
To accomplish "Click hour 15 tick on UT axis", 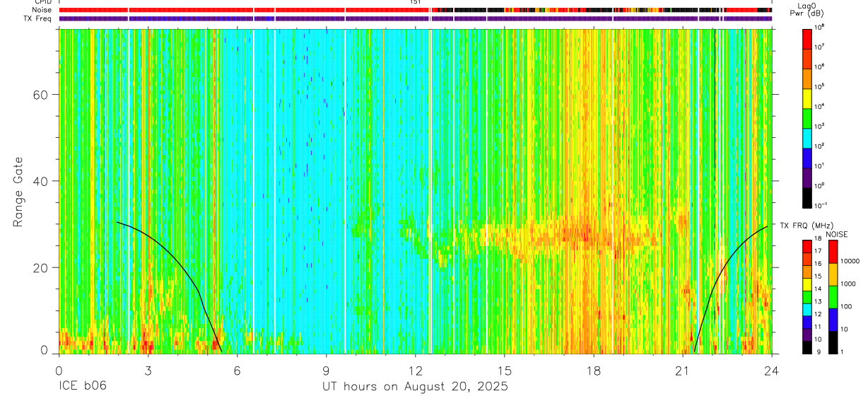I will (505, 370).
